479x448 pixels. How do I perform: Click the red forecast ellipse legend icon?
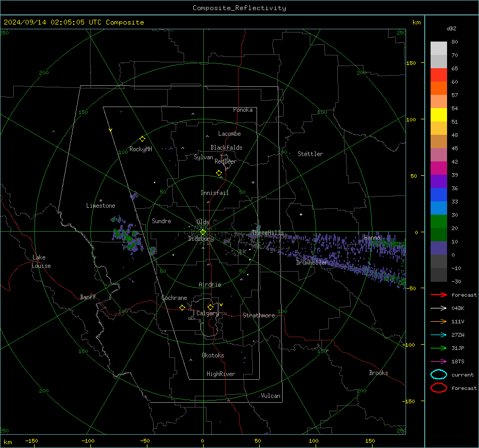[439, 388]
